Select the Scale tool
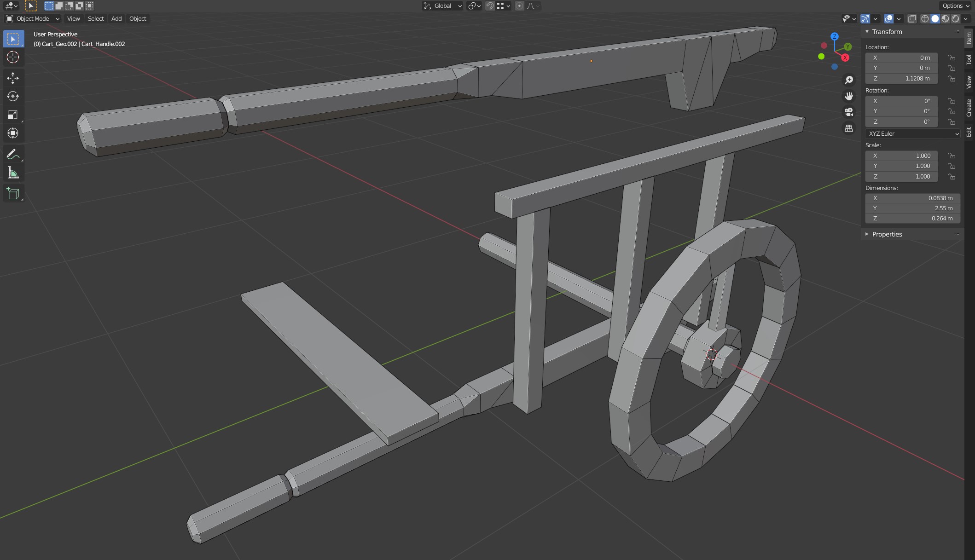 coord(13,115)
